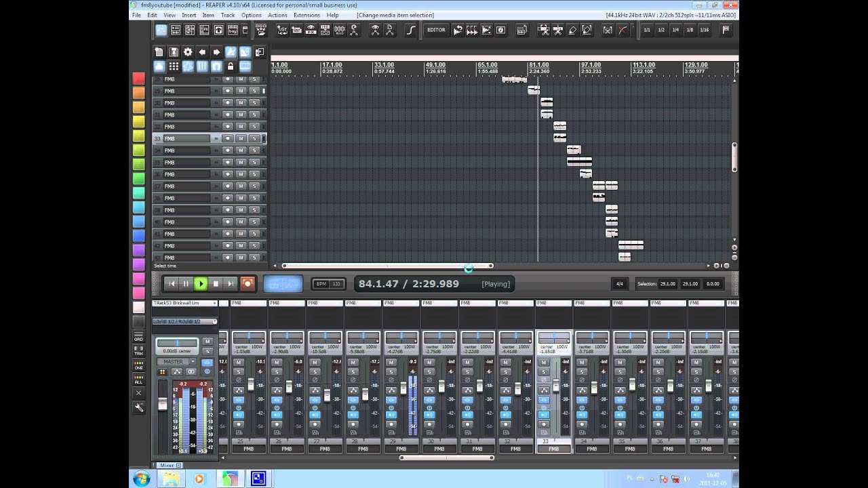Click the ALL sidebar icon

pyautogui.click(x=138, y=381)
